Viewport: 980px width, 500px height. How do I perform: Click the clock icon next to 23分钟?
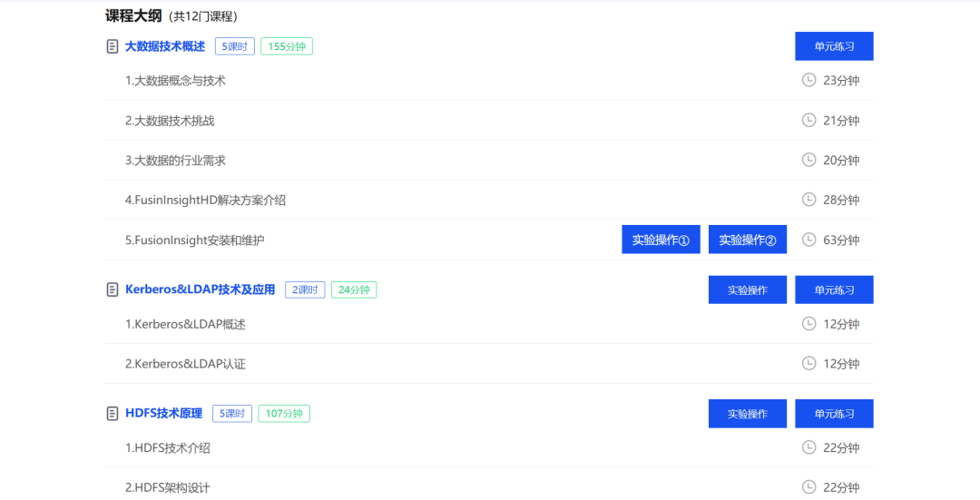pos(808,80)
